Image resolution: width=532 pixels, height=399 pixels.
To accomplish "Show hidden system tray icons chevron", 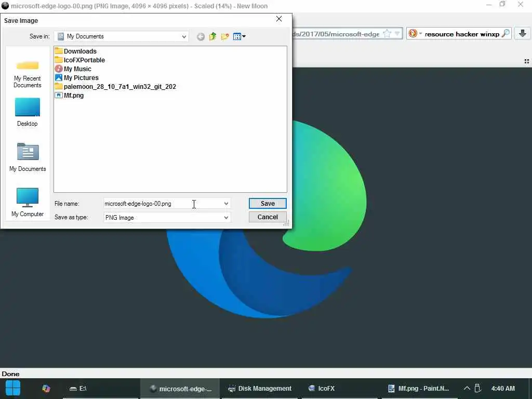I will point(467,388).
